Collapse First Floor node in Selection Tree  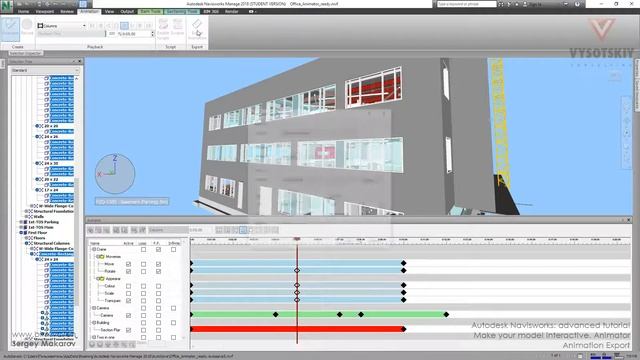point(21,233)
